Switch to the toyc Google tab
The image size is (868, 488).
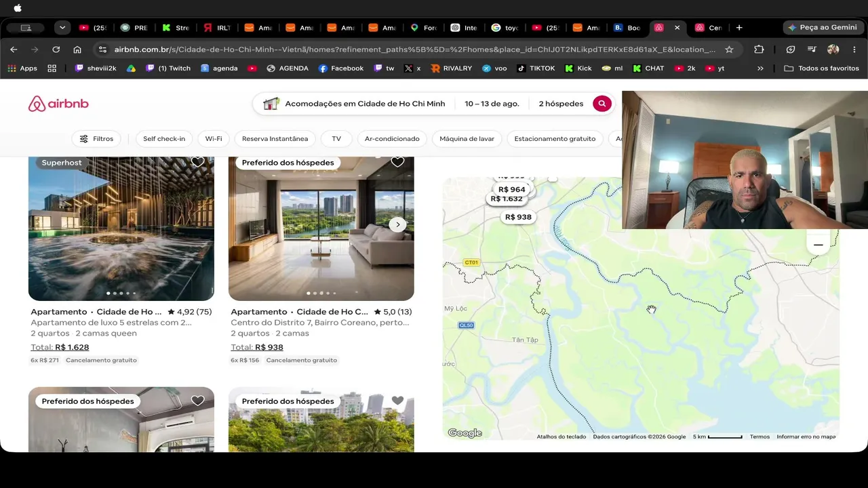click(505, 28)
